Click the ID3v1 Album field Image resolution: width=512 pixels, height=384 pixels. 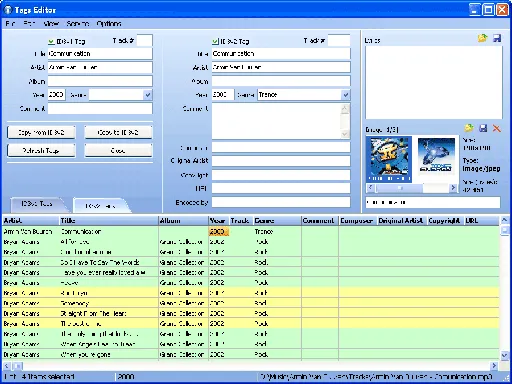[100, 81]
